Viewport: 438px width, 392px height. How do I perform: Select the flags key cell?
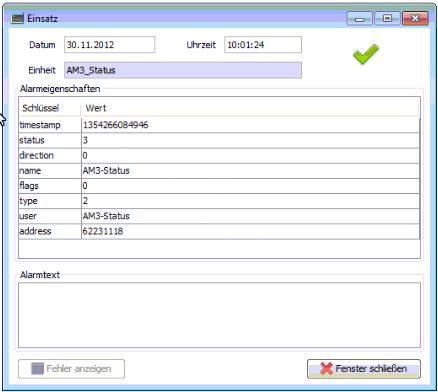pos(50,186)
